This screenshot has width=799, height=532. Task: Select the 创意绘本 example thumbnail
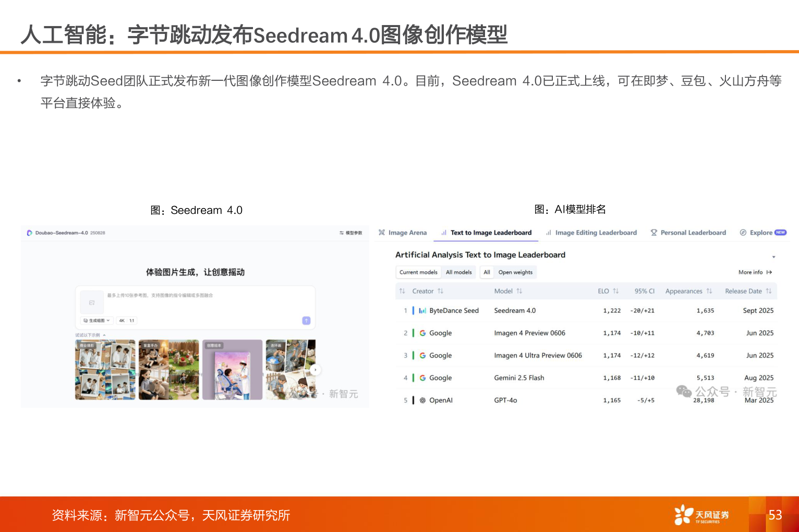tap(232, 370)
